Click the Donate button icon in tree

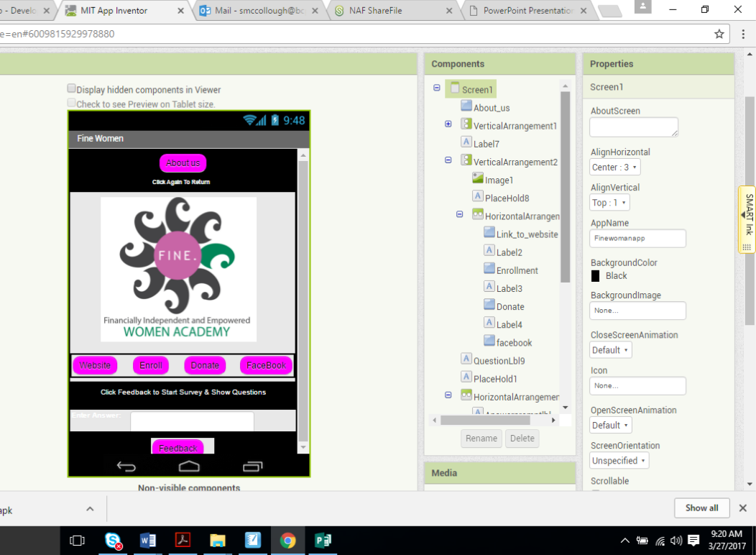pos(489,304)
